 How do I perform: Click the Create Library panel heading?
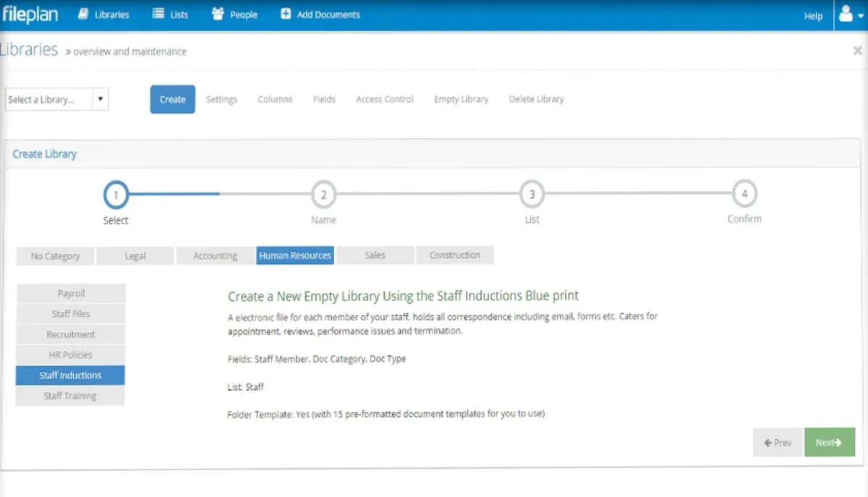point(45,154)
